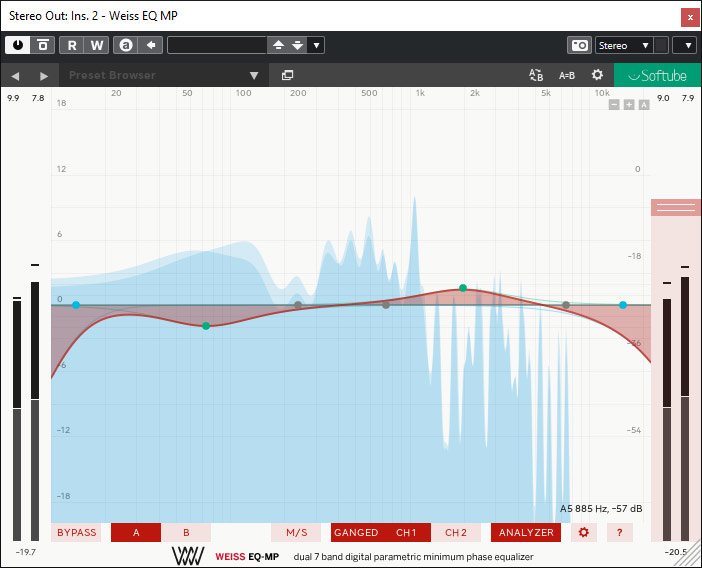
Task: Enable the Write automation W button
Action: 97,45
